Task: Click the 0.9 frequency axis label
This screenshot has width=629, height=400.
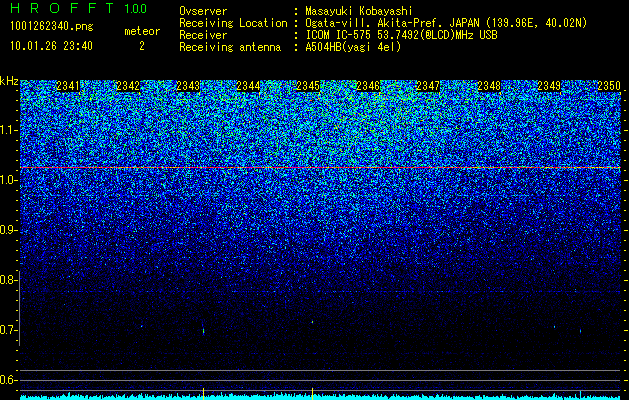Action: [x=7, y=230]
